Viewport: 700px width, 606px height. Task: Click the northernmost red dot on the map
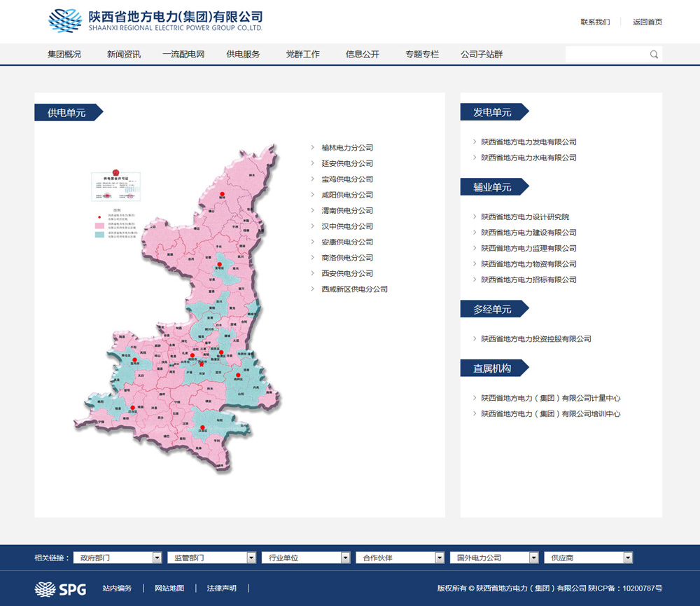pyautogui.click(x=223, y=194)
